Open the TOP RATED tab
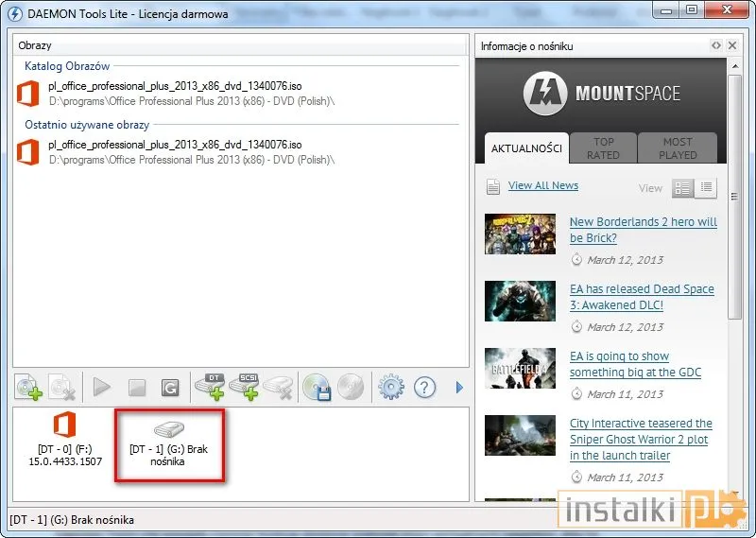This screenshot has height=538, width=756. [x=603, y=148]
